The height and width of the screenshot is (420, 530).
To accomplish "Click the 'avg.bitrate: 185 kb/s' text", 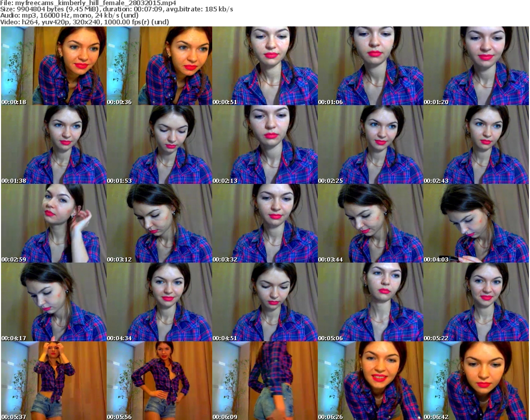I will click(199, 9).
